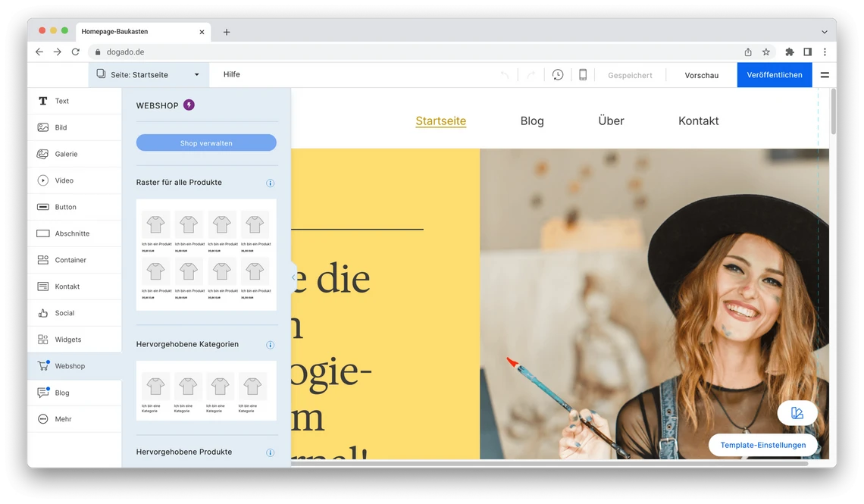Image resolution: width=864 pixels, height=504 pixels.
Task: Click the Shop verwalten button
Action: click(x=205, y=142)
